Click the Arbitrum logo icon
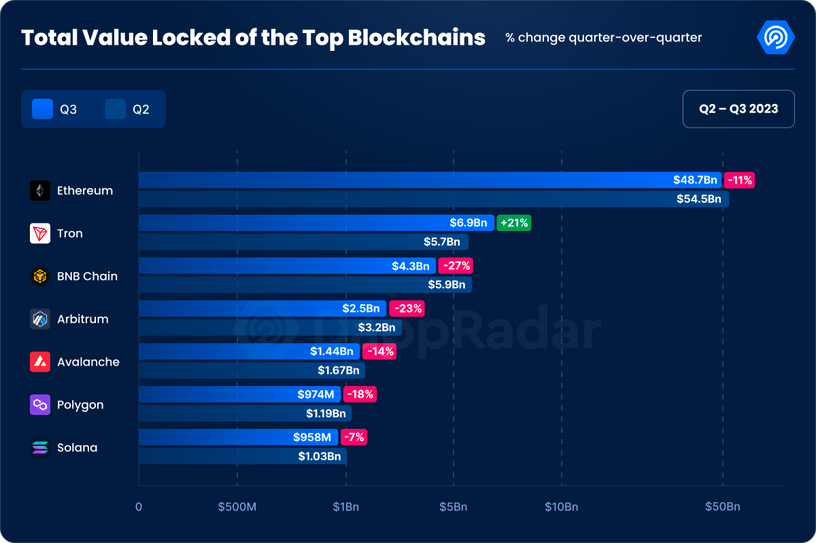This screenshot has width=816, height=543. (40, 319)
